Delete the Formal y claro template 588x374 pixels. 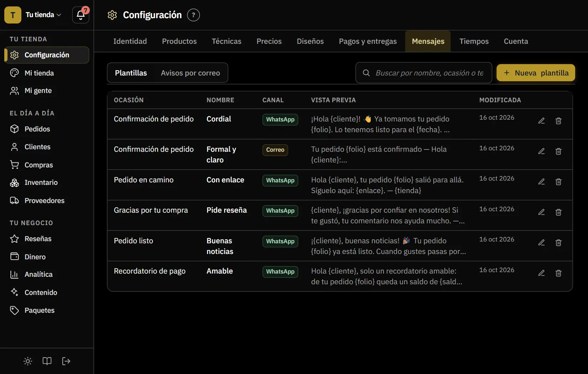tap(558, 151)
